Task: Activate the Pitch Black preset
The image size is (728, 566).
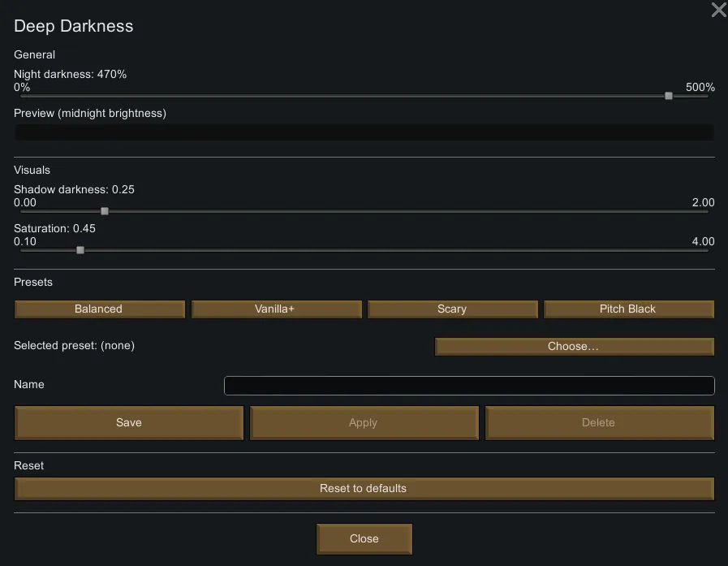Action: point(628,309)
